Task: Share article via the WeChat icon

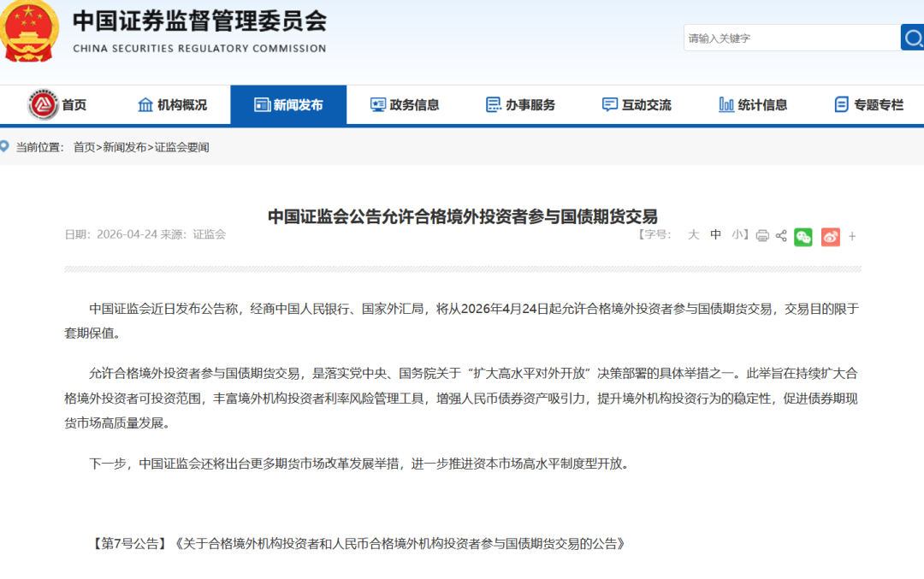Action: pos(803,236)
